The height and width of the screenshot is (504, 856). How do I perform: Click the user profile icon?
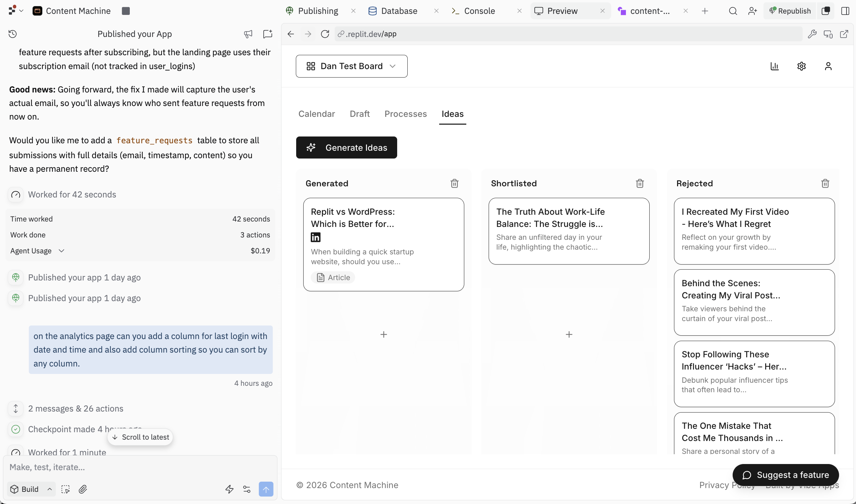point(828,66)
